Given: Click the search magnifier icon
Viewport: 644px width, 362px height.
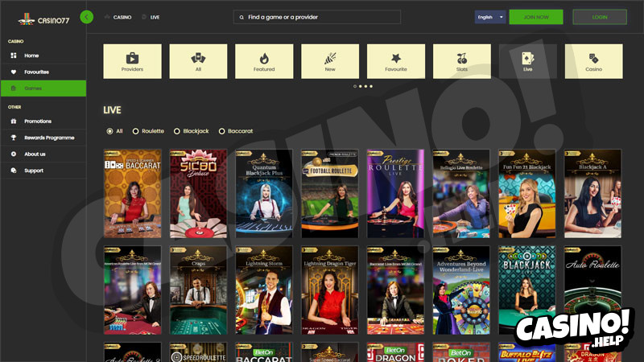Looking at the screenshot, I should (242, 17).
